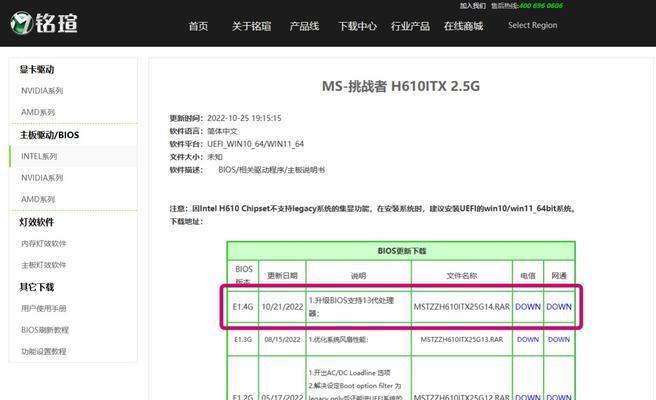Viewport: 656px width, 400px height.
Task: Open the 首页 menu item
Action: click(198, 26)
